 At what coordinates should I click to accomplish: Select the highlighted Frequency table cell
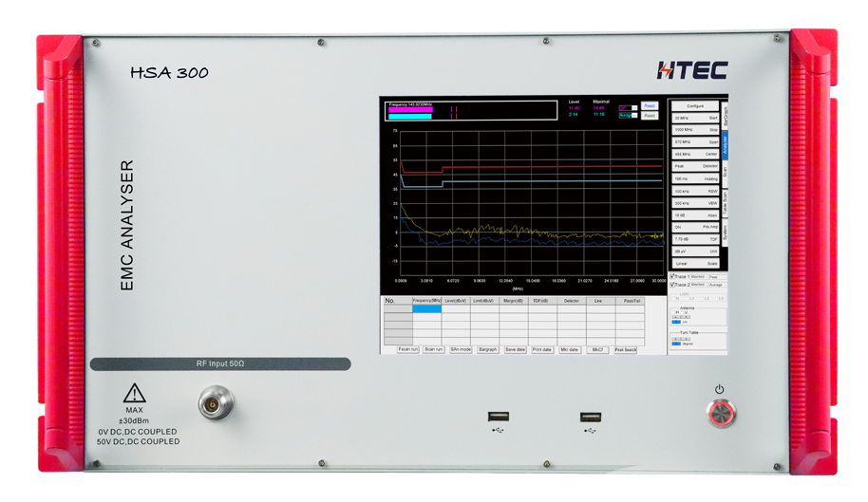pos(427,309)
